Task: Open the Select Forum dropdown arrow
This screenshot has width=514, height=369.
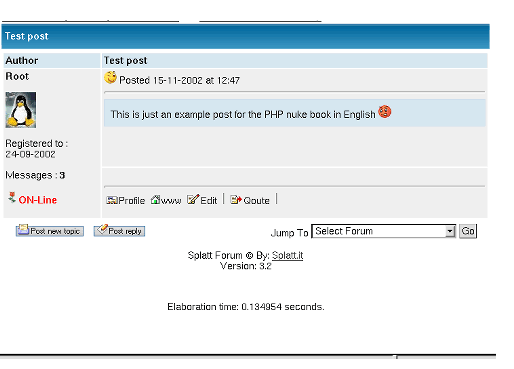Action: coord(450,231)
